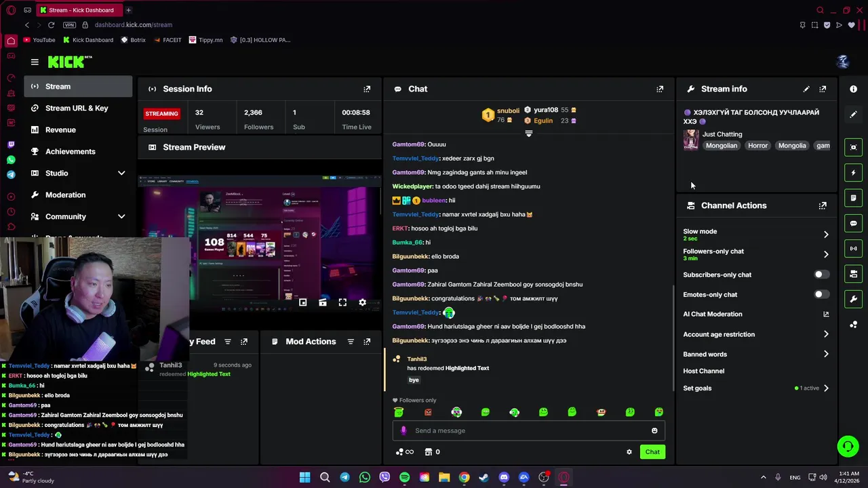The image size is (868, 488).
Task: Click the broadcast signal icon in the right rail
Action: coord(853,249)
